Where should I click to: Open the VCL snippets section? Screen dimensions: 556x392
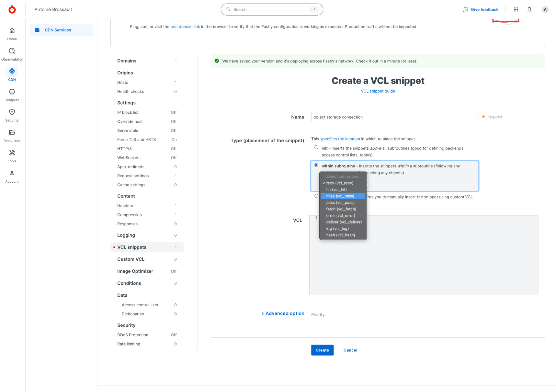tap(147, 247)
